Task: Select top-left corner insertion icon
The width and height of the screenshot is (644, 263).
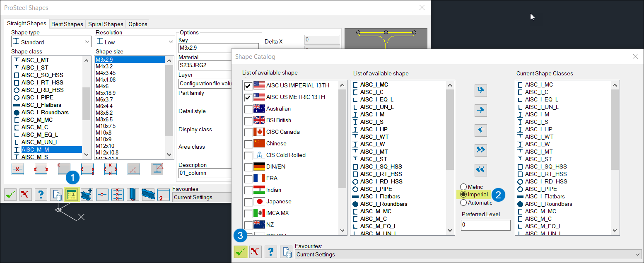Action: point(64,169)
